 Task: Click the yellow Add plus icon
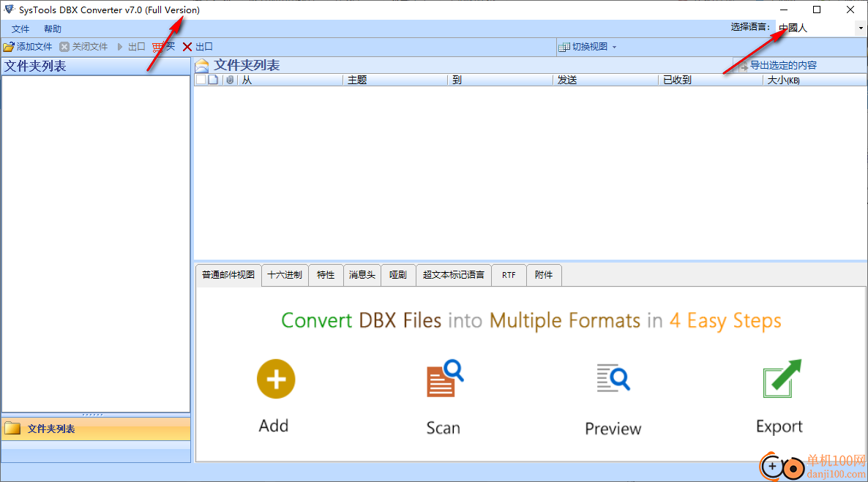click(x=276, y=379)
